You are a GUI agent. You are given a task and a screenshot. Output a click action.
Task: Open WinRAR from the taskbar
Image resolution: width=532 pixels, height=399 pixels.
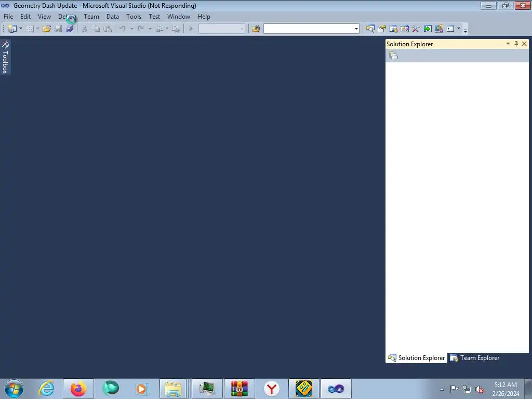(x=240, y=389)
